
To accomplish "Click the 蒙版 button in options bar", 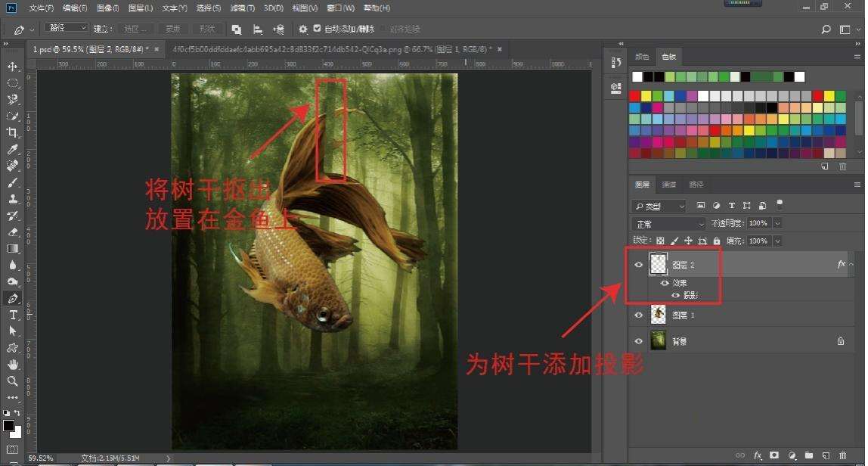I will pos(173,29).
